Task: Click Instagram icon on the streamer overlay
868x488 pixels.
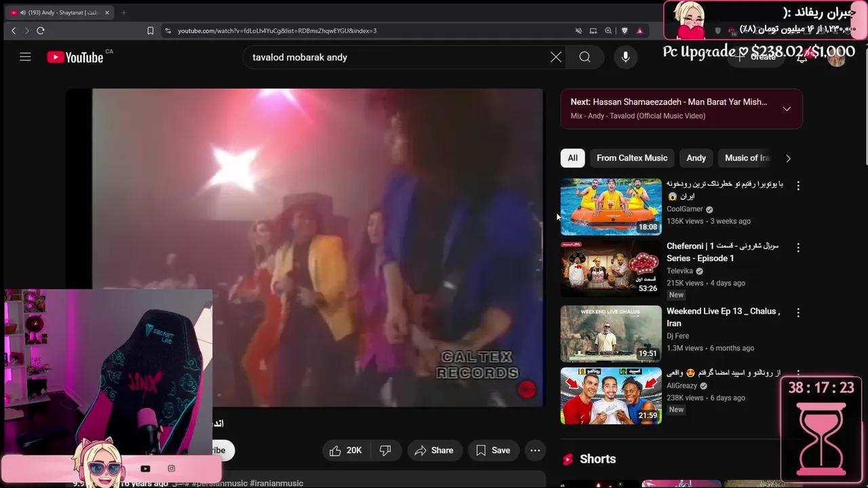Action: (172, 468)
